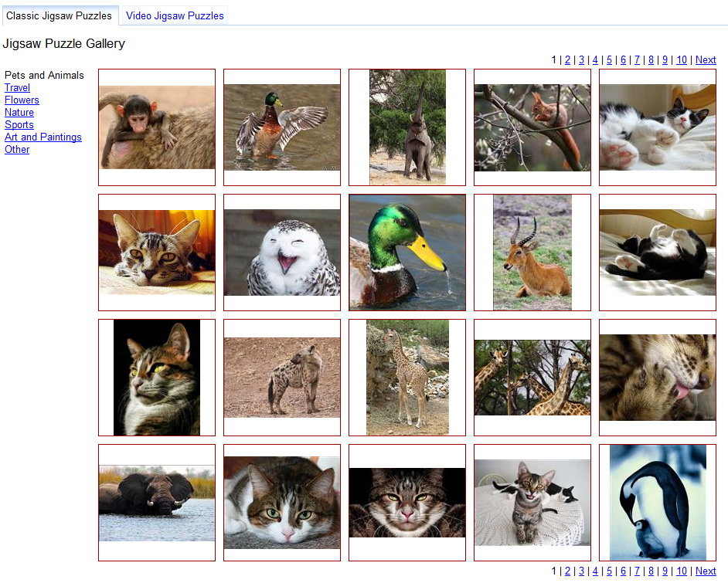This screenshot has height=583, width=728.
Task: Browse the Art and Paintings category
Action: coord(43,137)
